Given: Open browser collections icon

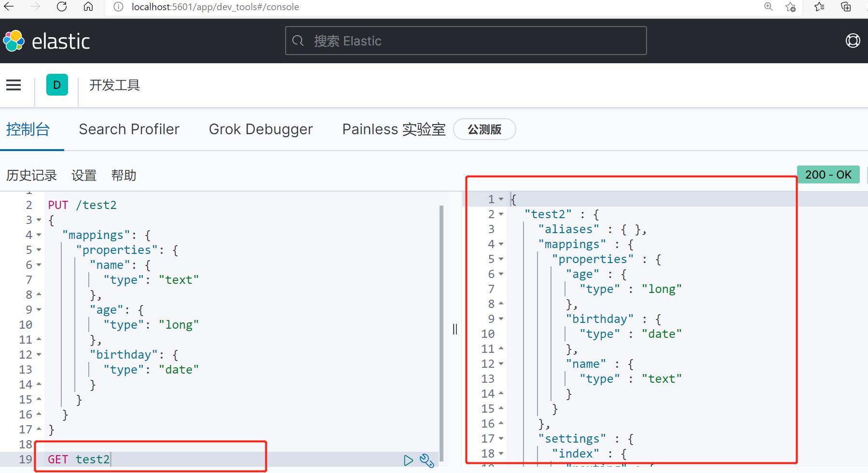Looking at the screenshot, I should click(x=846, y=7).
